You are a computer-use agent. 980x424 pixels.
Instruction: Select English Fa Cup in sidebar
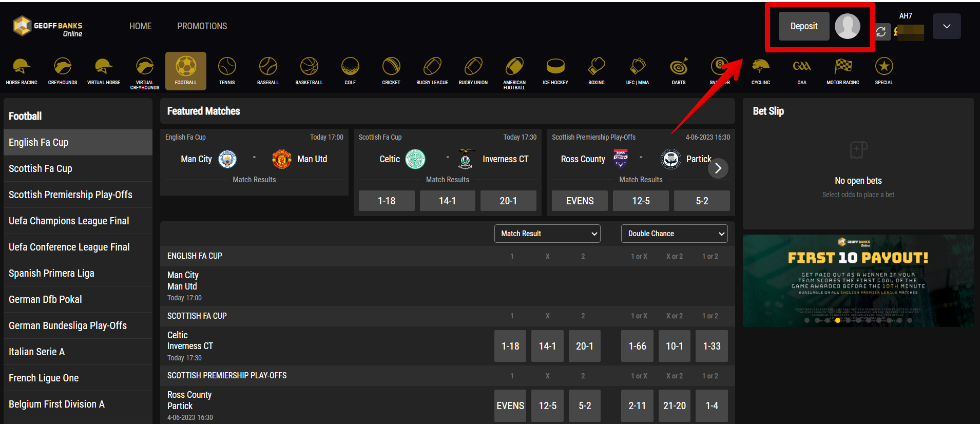pos(78,142)
